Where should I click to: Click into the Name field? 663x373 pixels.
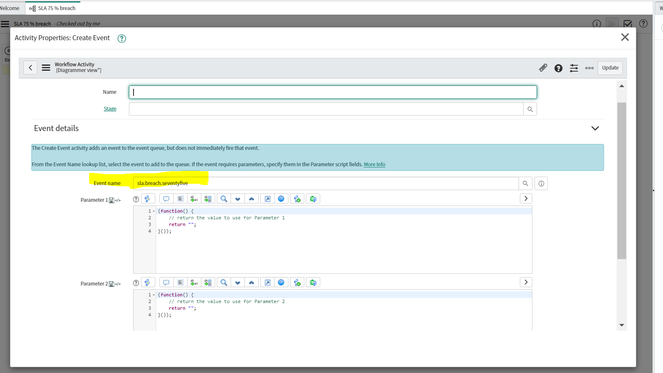coord(333,92)
